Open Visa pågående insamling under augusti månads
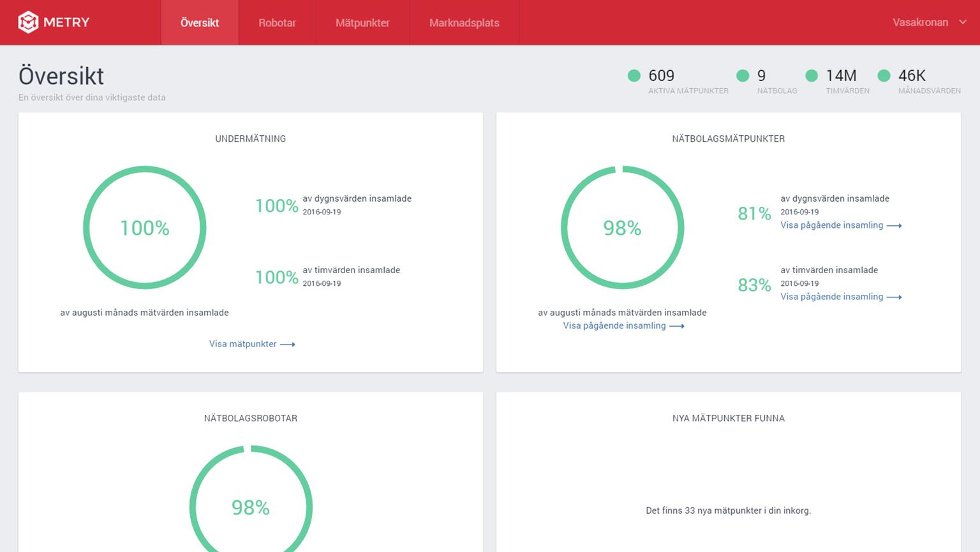 pos(623,325)
